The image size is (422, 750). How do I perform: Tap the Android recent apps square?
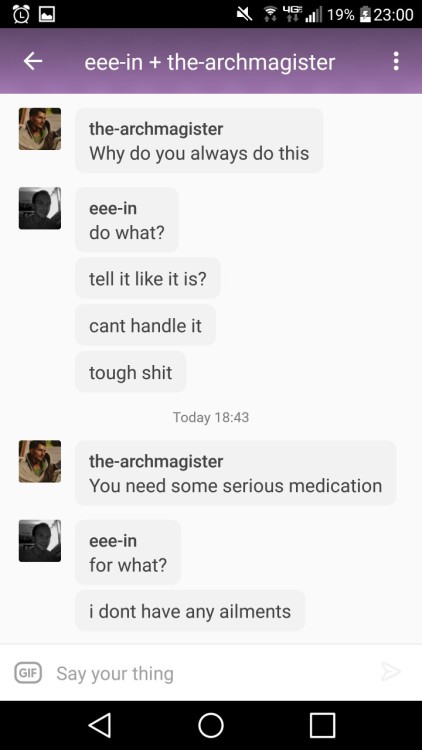(322, 726)
